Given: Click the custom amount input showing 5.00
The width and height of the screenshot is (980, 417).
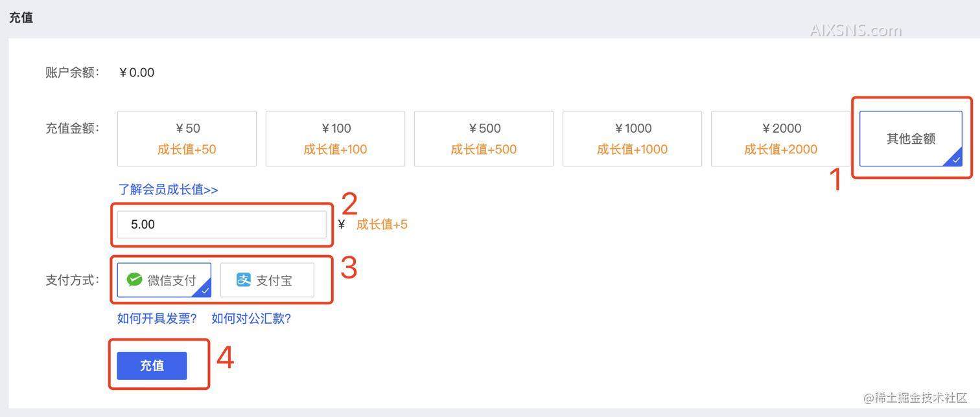Looking at the screenshot, I should pos(222,224).
